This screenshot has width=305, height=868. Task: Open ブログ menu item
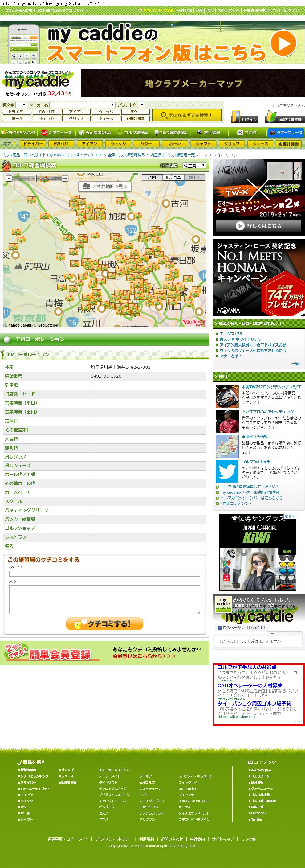[247, 132]
